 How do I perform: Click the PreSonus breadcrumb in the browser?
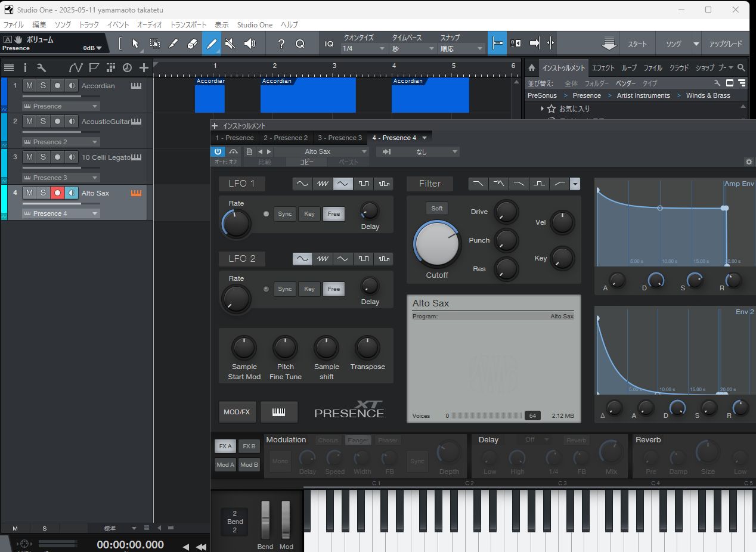[x=542, y=95]
